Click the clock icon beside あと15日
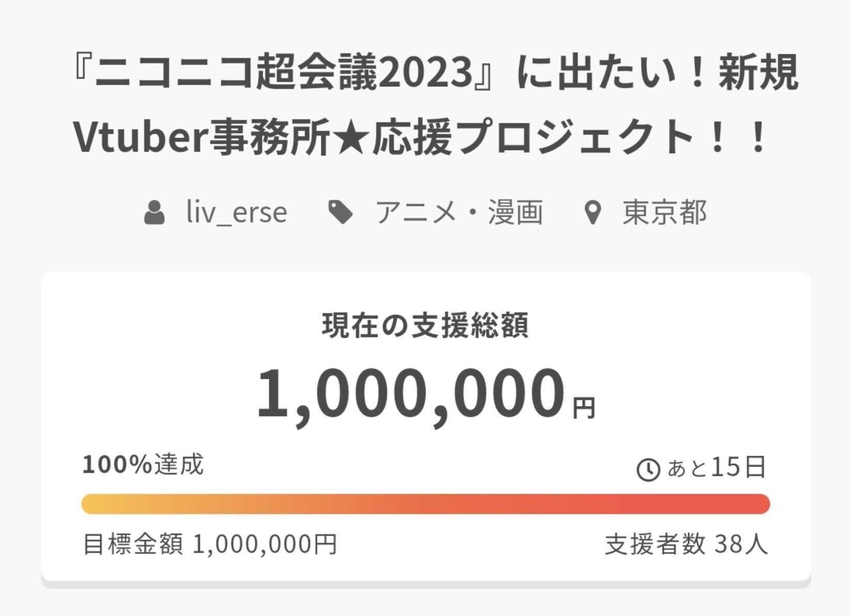Screen dimensions: 850x616 pos(647,470)
